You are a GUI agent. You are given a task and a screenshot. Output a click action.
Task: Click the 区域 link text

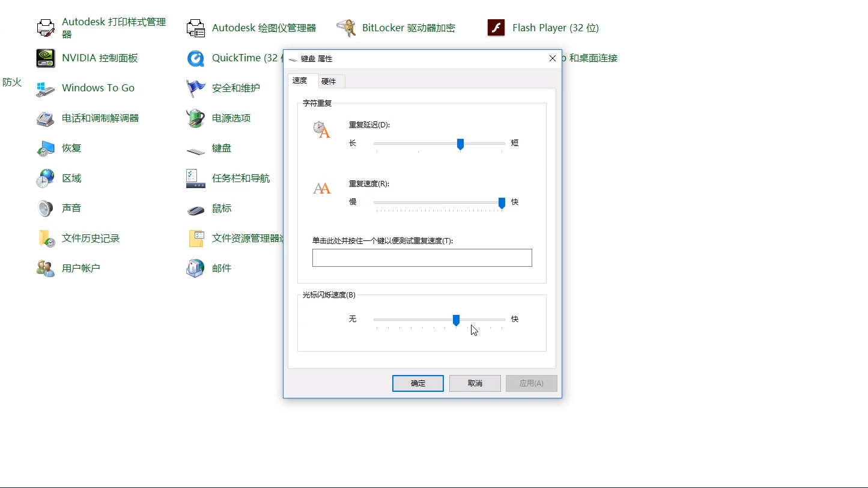(71, 178)
